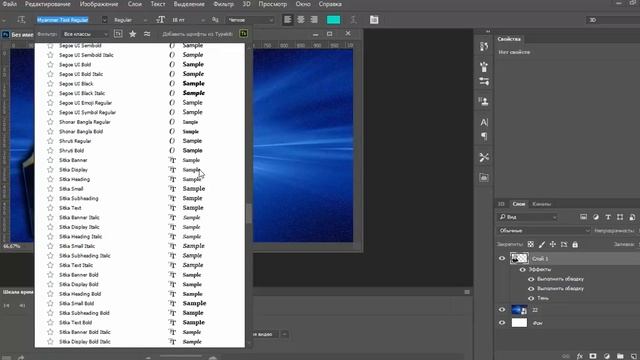Click the font size icon

160,20
